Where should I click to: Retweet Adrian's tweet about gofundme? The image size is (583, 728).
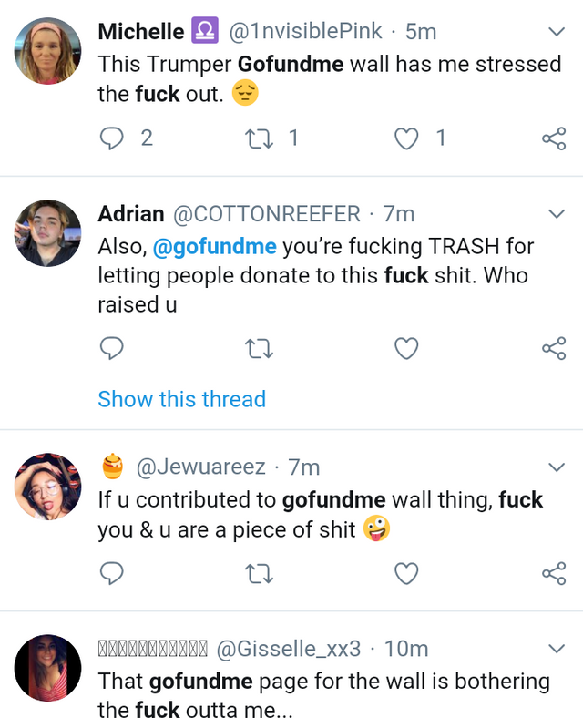(x=259, y=348)
